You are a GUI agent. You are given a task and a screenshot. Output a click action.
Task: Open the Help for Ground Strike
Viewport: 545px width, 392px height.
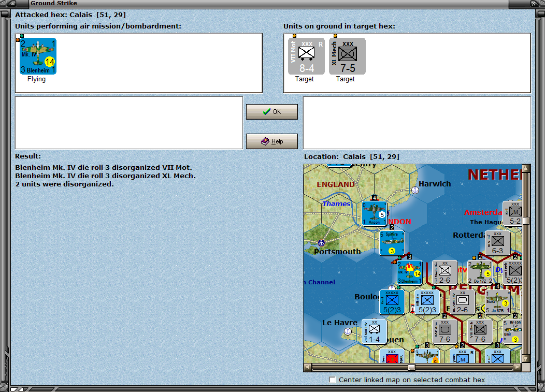(272, 141)
